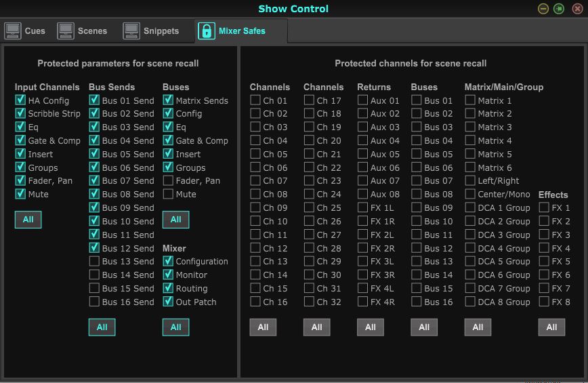Protect the Aux 08 return
Screen dimensions: 588x383
pos(362,194)
